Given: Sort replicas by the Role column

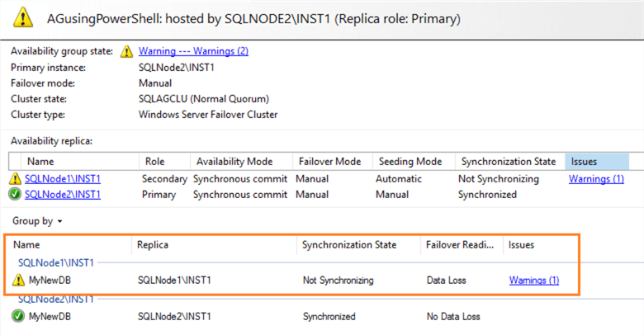Looking at the screenshot, I should pyautogui.click(x=155, y=162).
